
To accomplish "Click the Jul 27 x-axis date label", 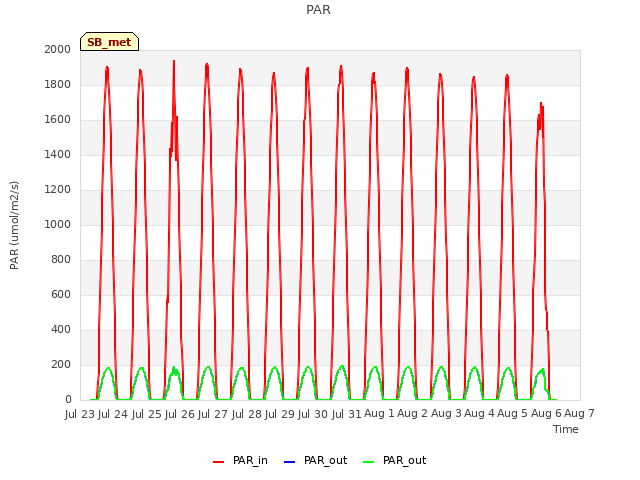I will point(213,414).
